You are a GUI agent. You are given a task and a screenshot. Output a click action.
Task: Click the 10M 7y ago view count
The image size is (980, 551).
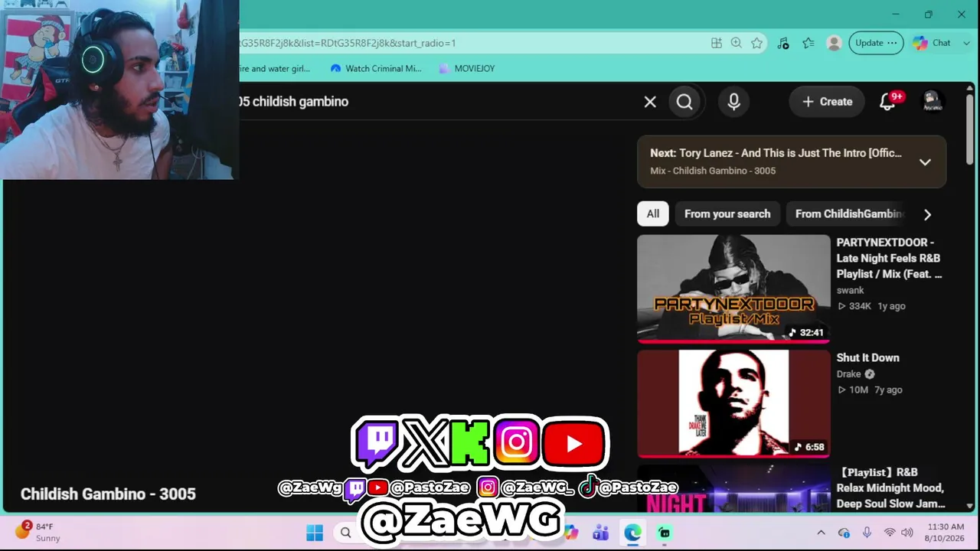coord(870,390)
